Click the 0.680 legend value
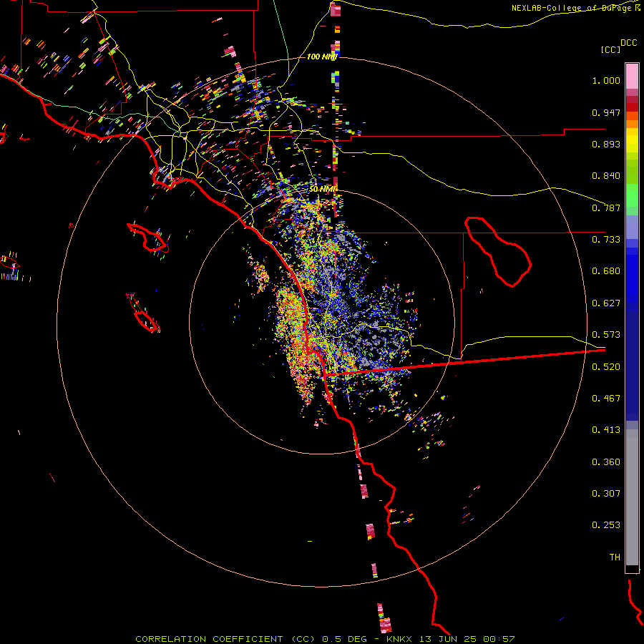 (606, 271)
